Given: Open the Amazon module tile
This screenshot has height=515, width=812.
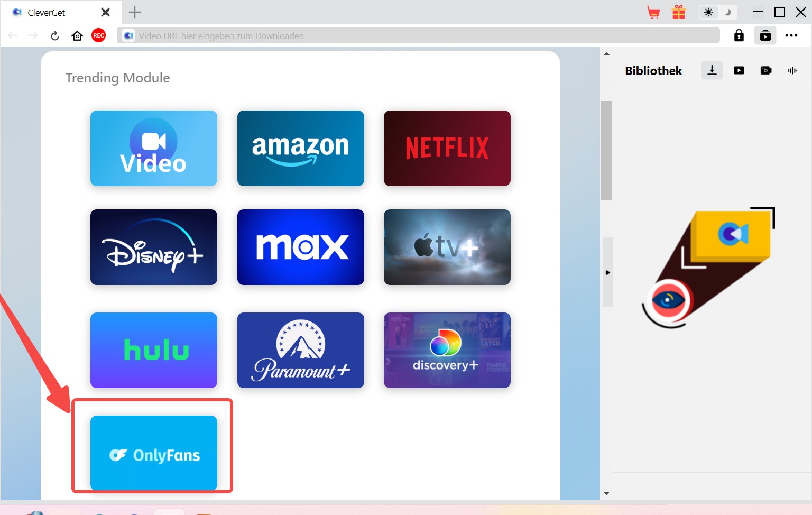Looking at the screenshot, I should [301, 148].
